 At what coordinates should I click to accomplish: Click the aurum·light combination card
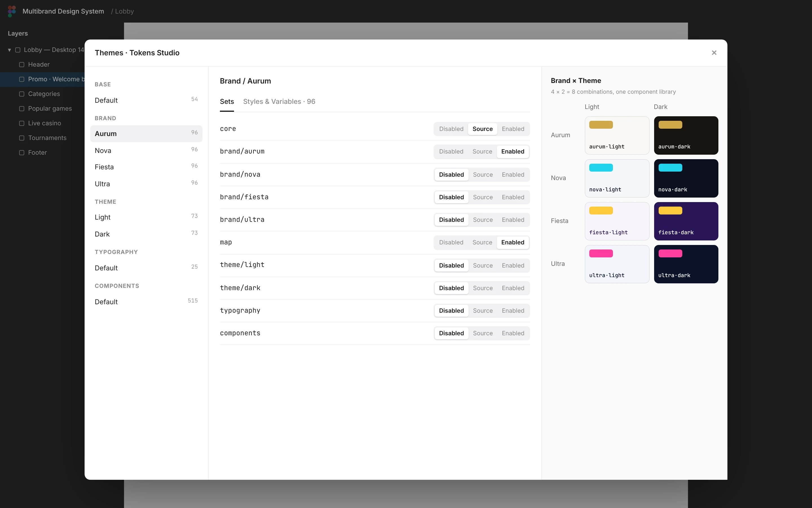617,135
